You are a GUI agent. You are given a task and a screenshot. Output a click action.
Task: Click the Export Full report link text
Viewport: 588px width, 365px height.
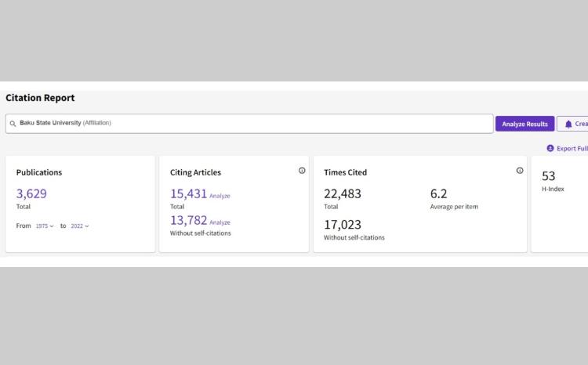tap(572, 148)
